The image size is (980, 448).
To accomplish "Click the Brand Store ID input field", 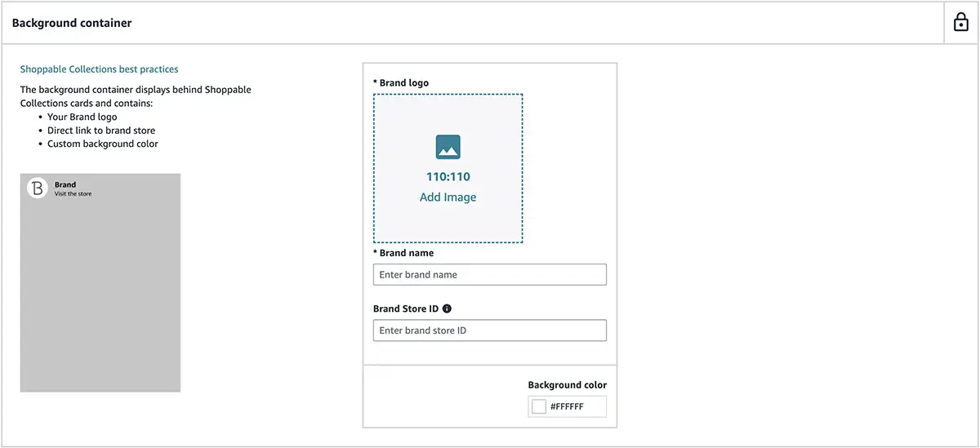I will tap(490, 330).
